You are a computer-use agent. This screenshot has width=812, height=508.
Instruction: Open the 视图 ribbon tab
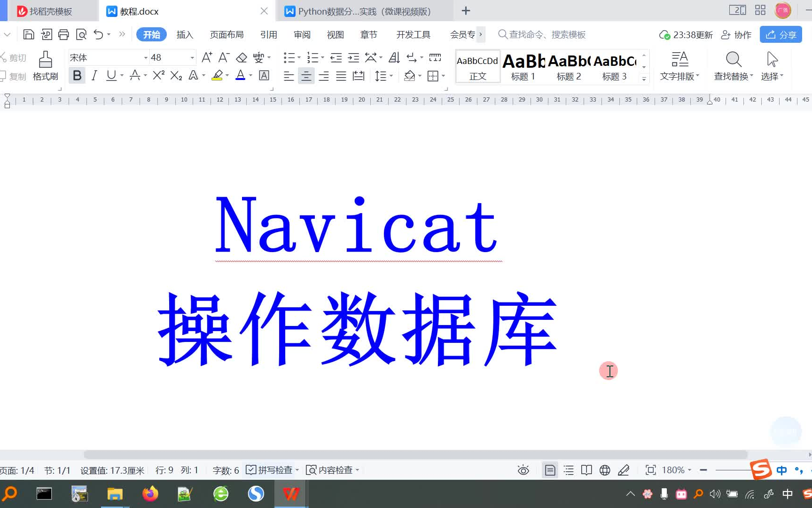click(x=335, y=34)
